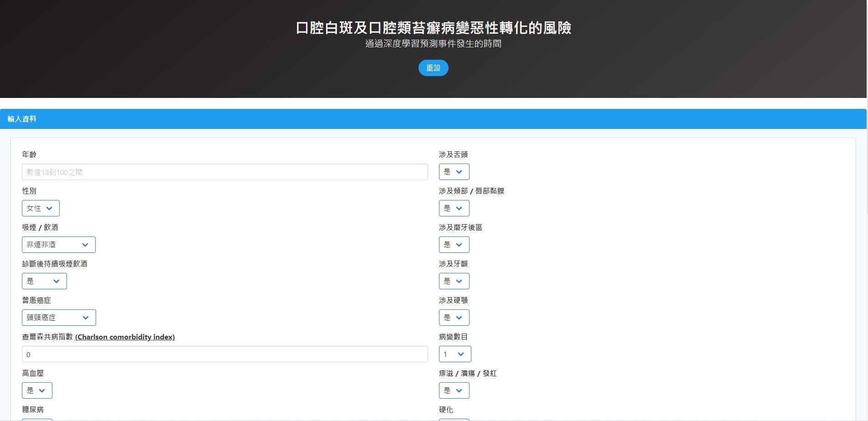Click the 年齡 age input field

[x=225, y=172]
